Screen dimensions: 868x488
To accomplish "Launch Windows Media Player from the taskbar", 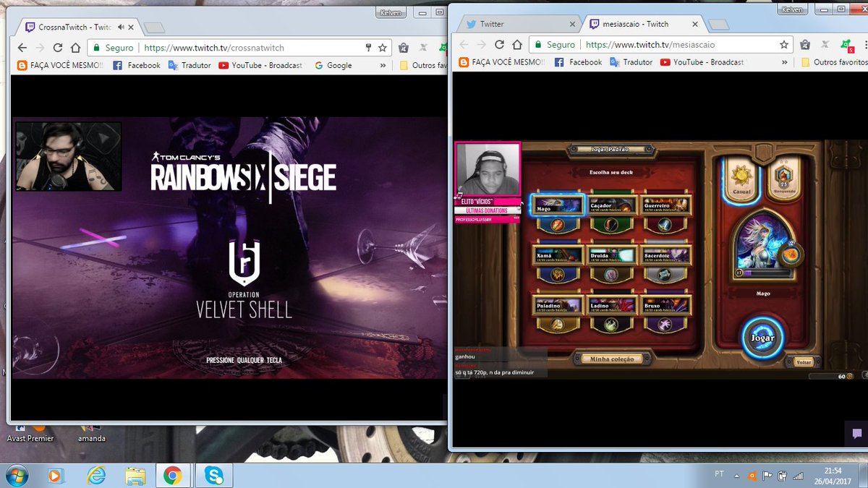I will point(56,476).
